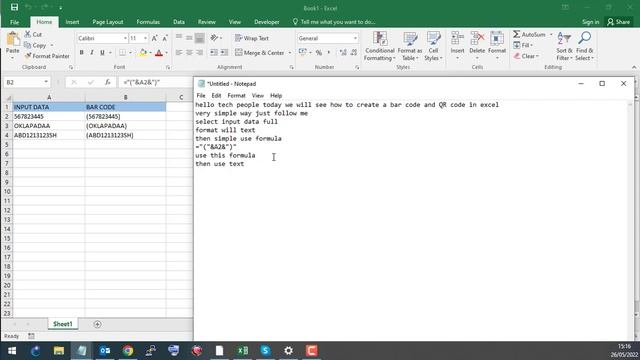
Task: Apply the red Font Color swatch
Action: (159, 53)
